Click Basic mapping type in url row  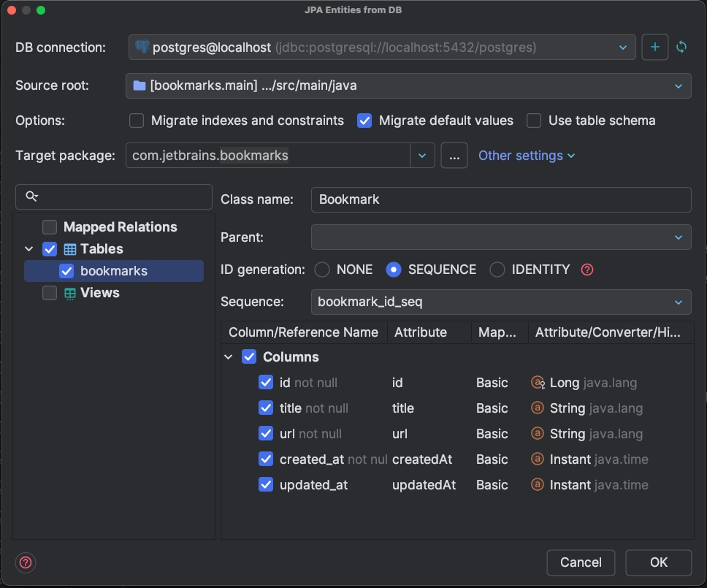pyautogui.click(x=492, y=433)
